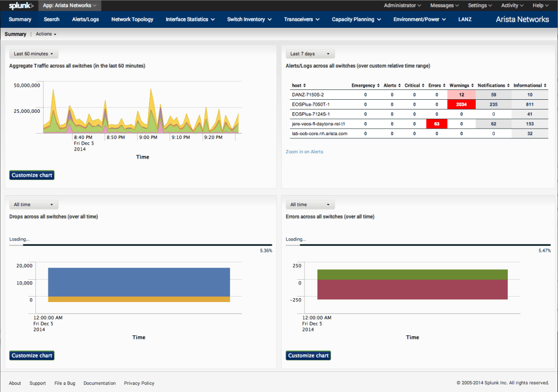
Task: Click the green area in Errors chart
Action: (413, 274)
